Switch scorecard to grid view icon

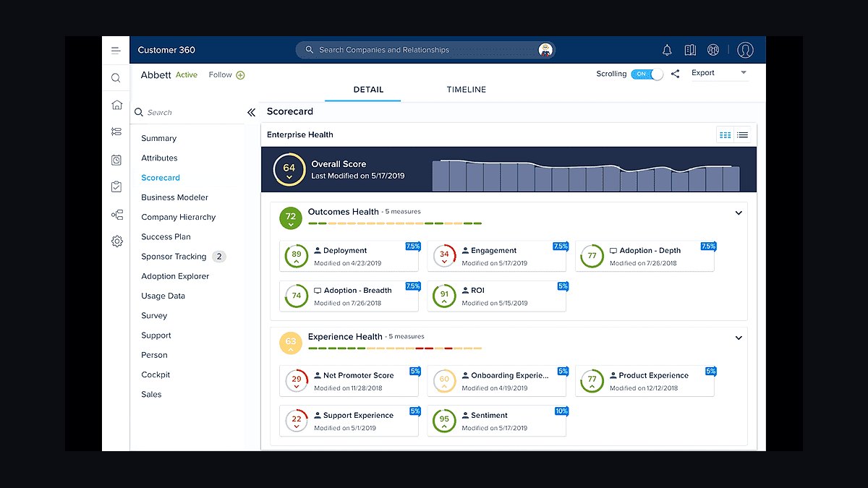725,135
